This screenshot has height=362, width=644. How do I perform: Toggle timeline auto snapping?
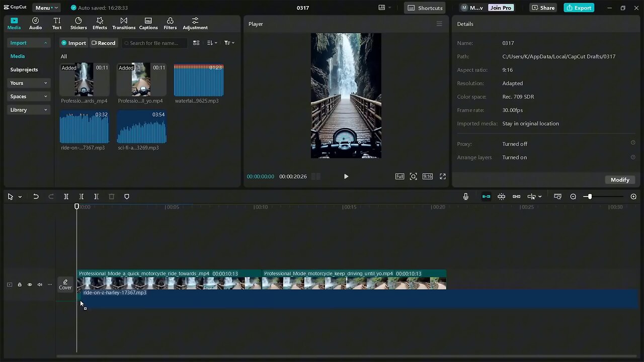(501, 197)
